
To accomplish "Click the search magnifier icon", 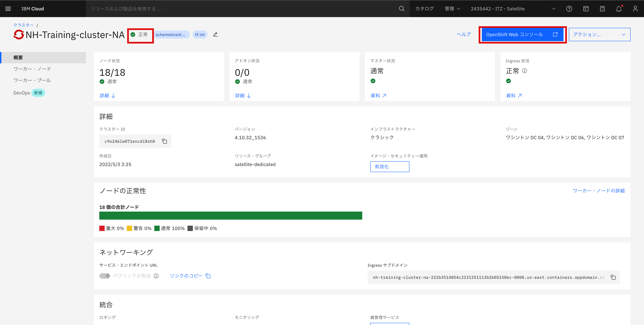I will click(x=401, y=9).
